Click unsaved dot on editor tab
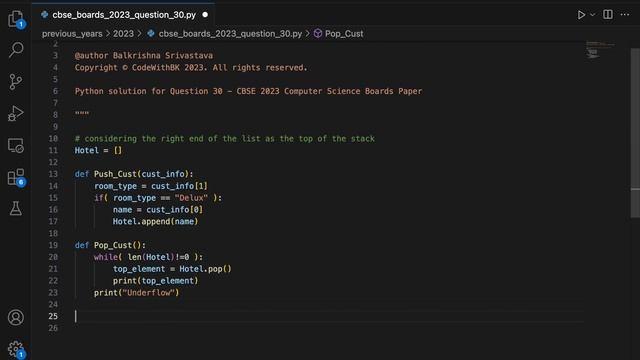Viewport: 640px width, 360px height. tap(205, 15)
